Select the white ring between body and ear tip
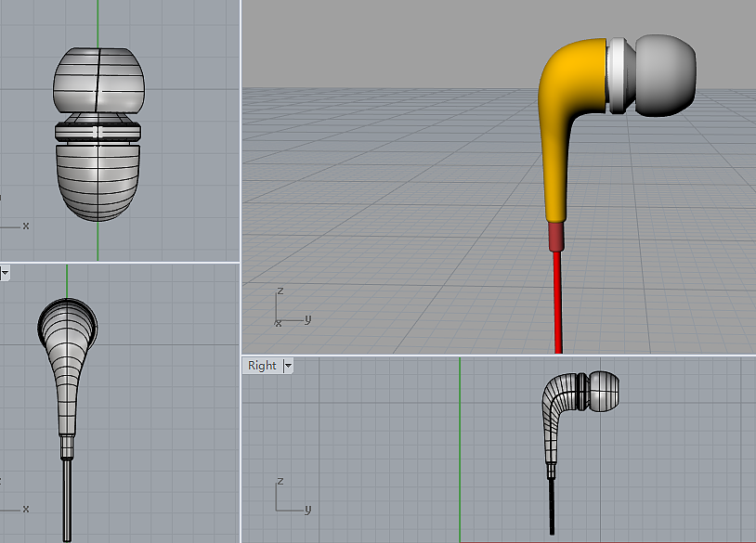 tap(618, 75)
